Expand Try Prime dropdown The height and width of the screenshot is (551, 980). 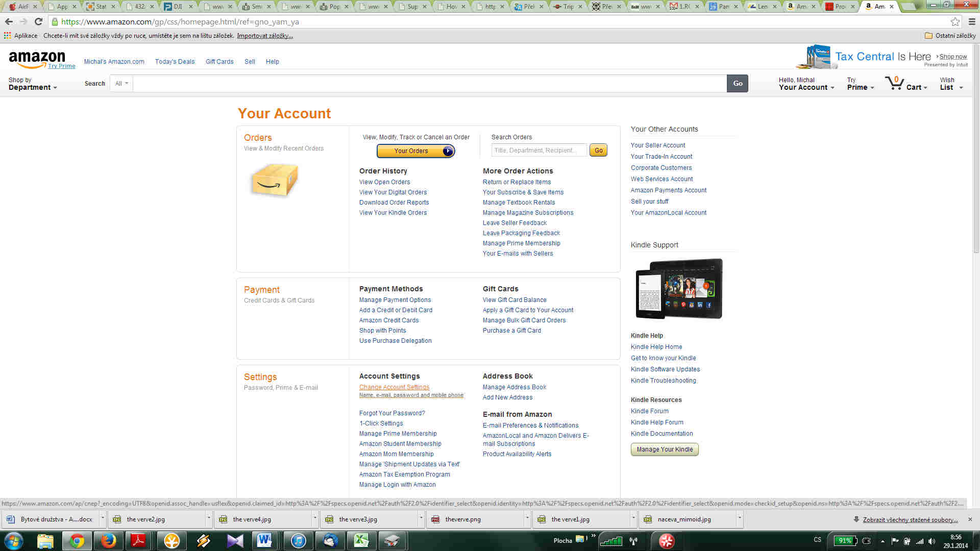coord(861,84)
